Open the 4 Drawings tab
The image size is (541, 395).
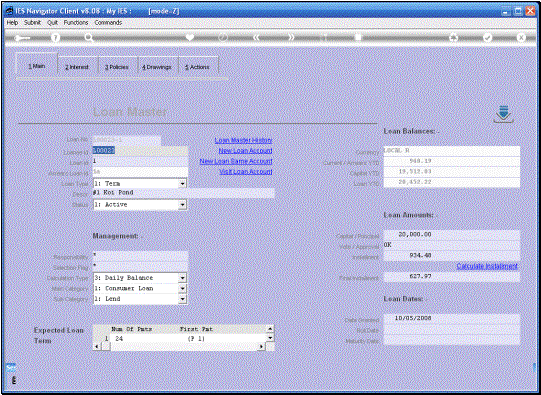click(x=157, y=67)
